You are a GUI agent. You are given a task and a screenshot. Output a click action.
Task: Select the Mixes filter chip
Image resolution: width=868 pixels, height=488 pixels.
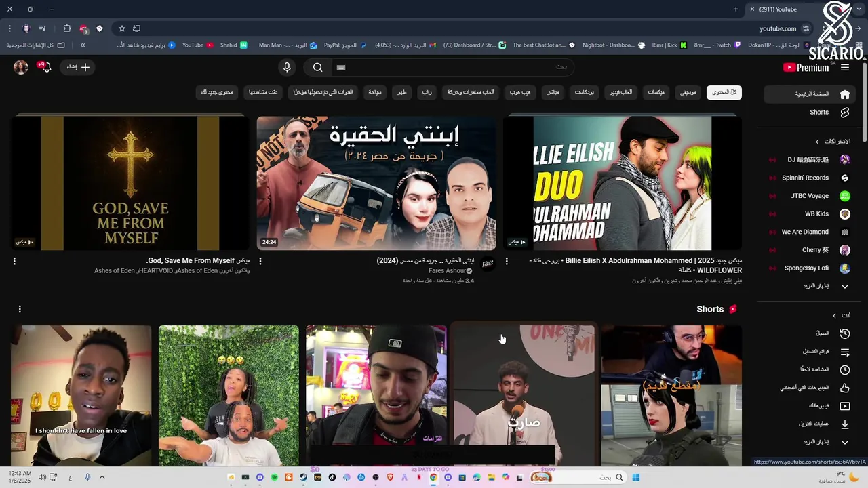[656, 92]
